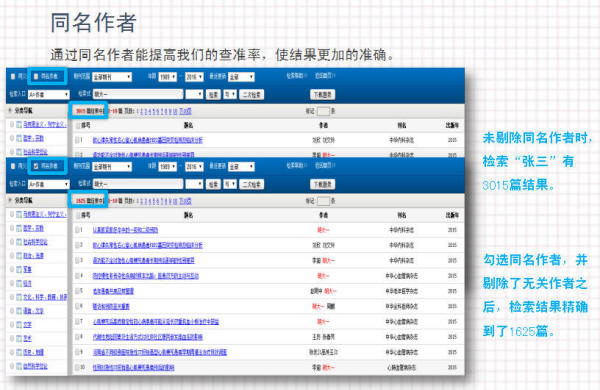Viewport: 600px width, 390px height.
Task: Click 二次检索 button in the 1625-result panel
Action: tap(252, 184)
